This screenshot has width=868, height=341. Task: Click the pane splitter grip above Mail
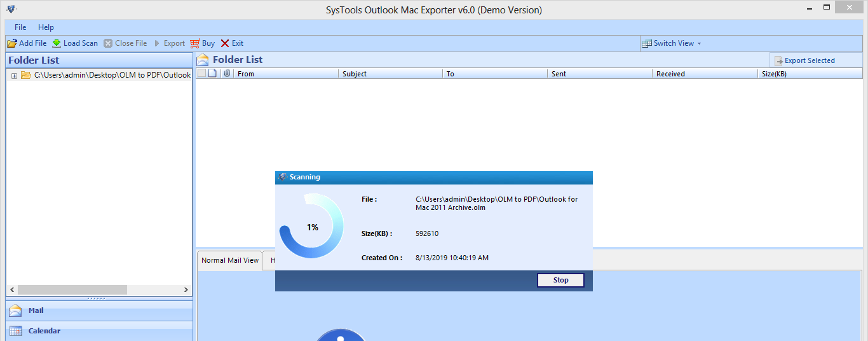[x=96, y=298]
